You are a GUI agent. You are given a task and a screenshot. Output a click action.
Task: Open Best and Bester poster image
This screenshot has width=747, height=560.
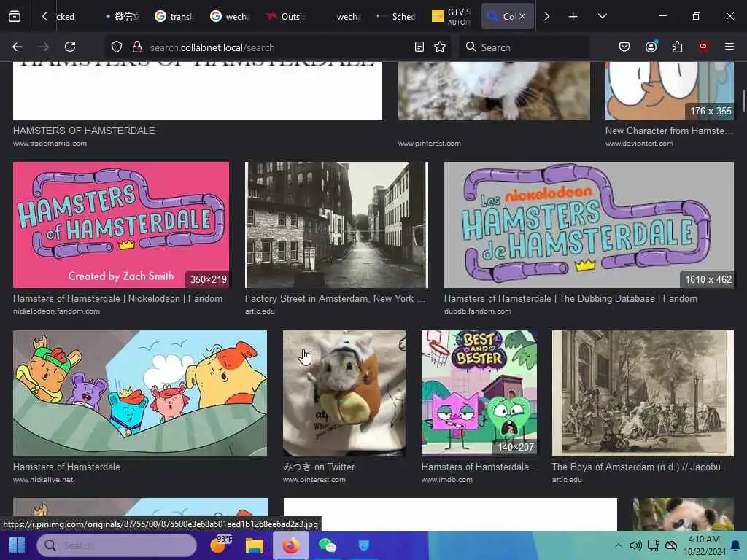click(479, 393)
